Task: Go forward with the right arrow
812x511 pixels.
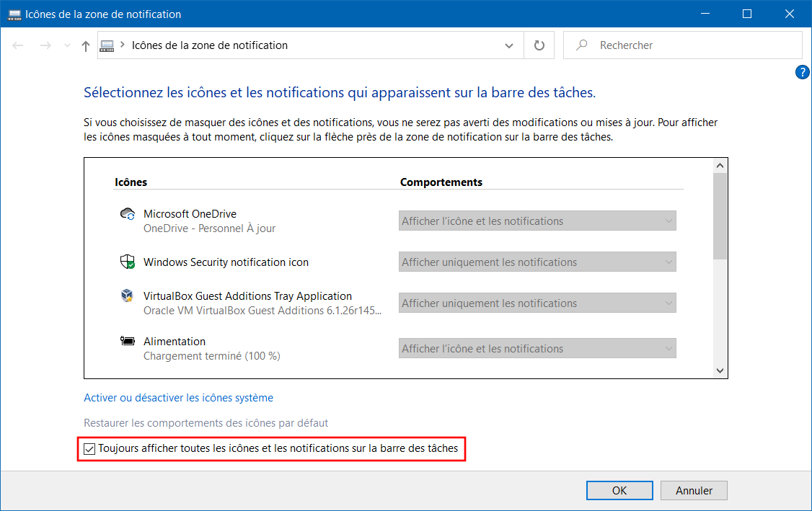Action: [45, 45]
